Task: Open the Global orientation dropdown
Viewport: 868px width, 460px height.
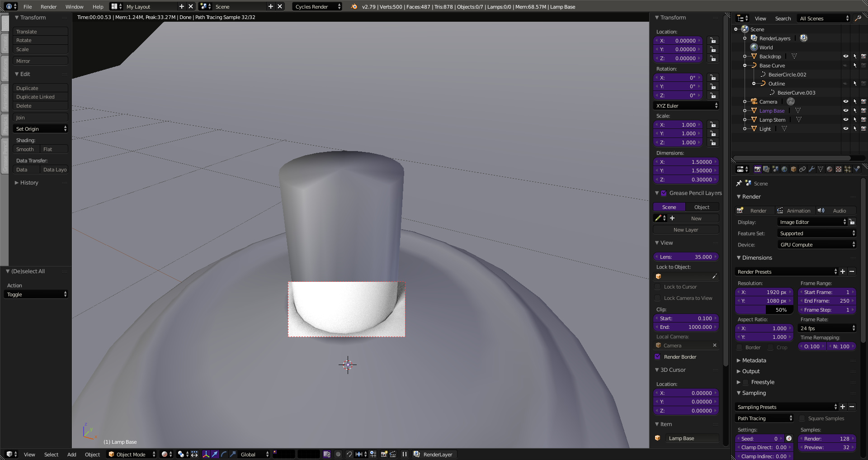Action: [x=254, y=454]
